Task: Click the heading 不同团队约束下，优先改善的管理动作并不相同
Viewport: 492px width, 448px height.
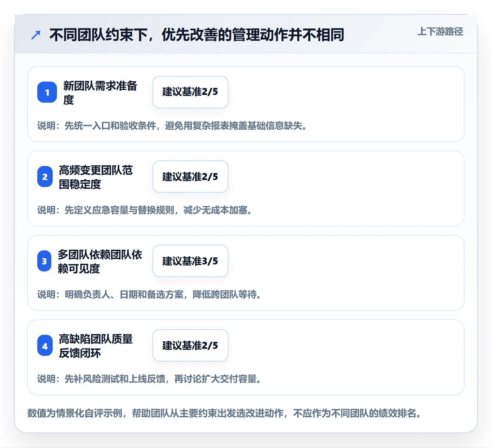Action: click(197, 35)
